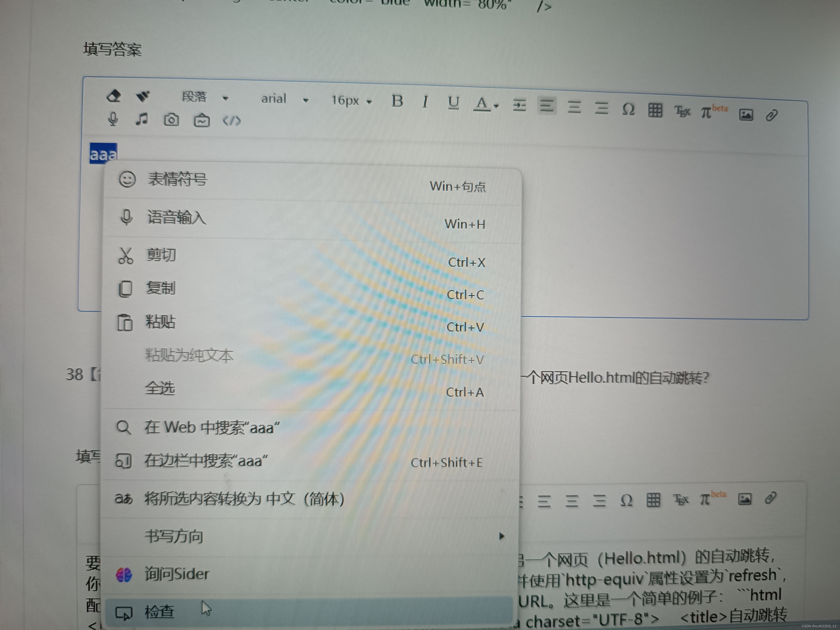Open the code view brackets icon

(232, 121)
